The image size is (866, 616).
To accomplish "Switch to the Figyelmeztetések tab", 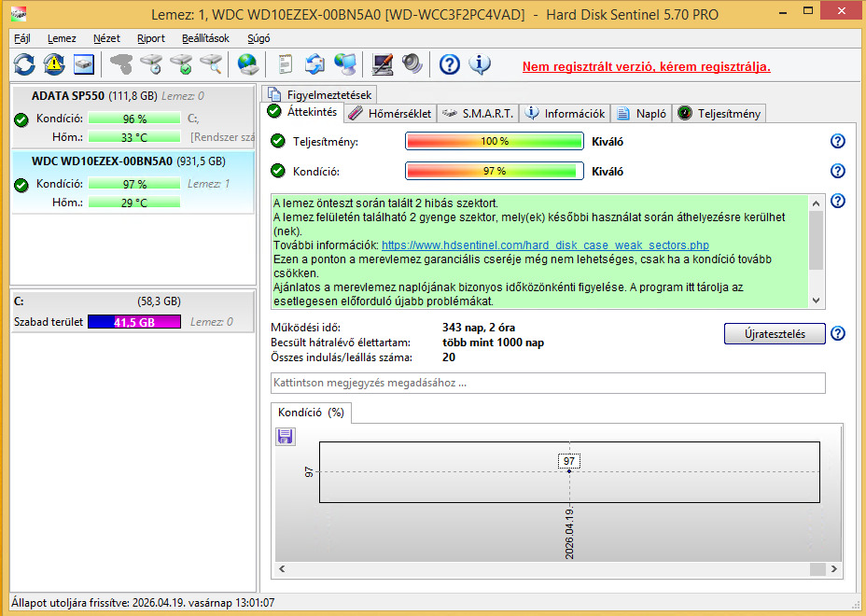I will pos(320,94).
